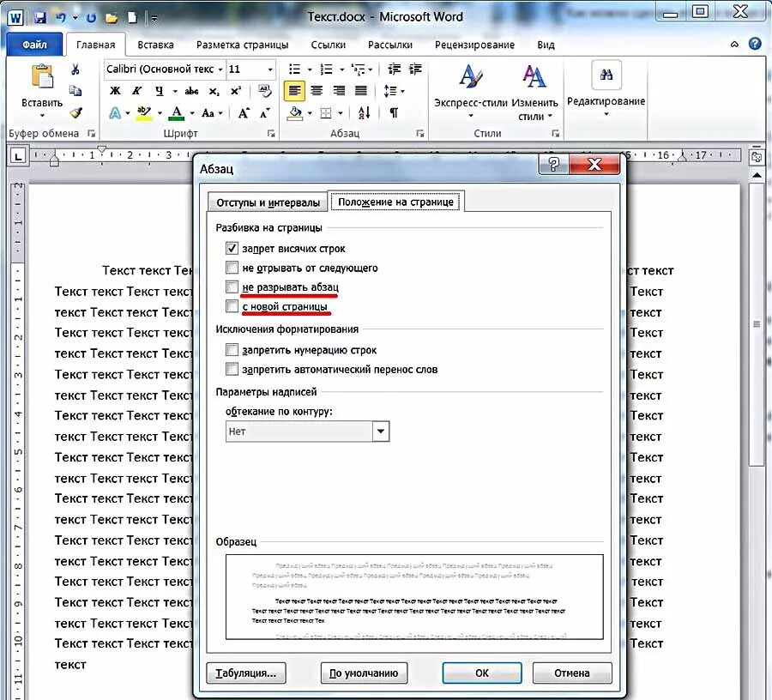The height and width of the screenshot is (700, 772).
Task: Switch to Вставка ribbon tab
Action: (x=155, y=45)
